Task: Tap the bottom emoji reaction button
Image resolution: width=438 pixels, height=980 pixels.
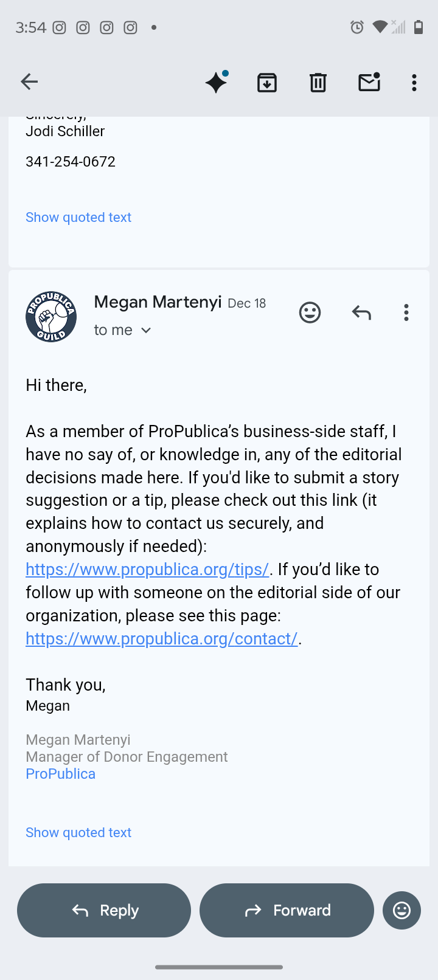Action: (401, 910)
